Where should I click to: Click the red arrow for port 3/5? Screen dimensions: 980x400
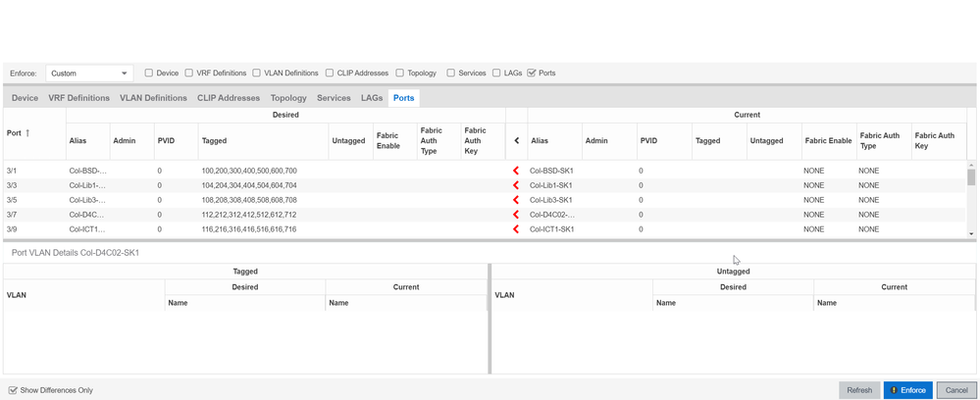516,200
